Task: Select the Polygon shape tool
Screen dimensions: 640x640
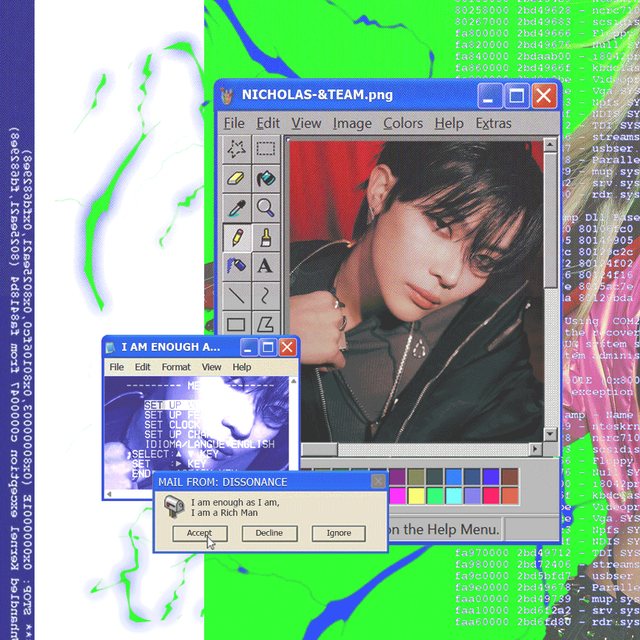Action: coord(266,324)
